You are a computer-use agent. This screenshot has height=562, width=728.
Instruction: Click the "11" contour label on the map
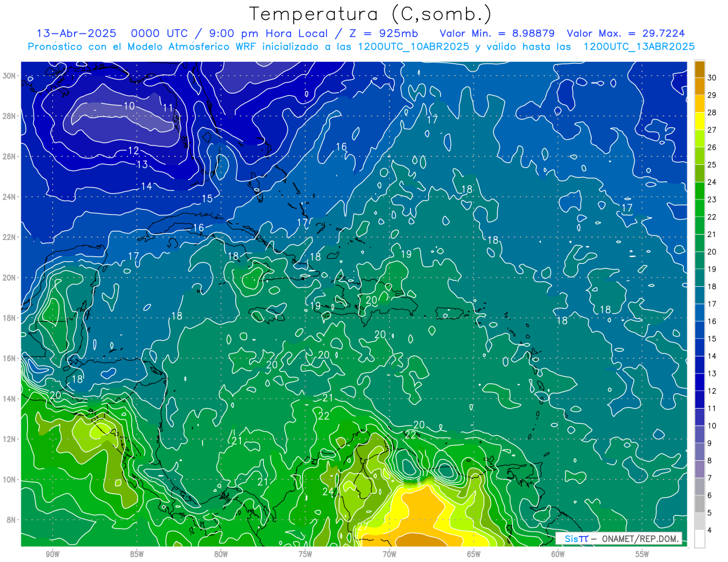click(168, 109)
